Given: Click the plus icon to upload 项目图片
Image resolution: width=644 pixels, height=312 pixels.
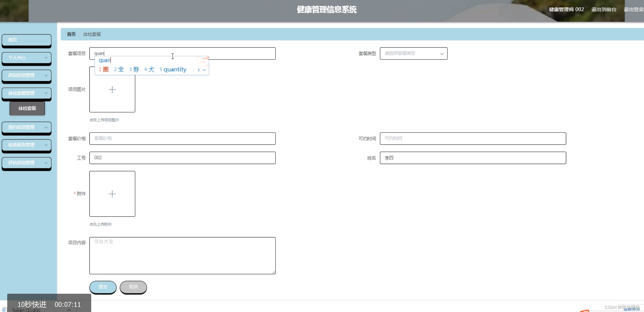Looking at the screenshot, I should click(x=112, y=90).
